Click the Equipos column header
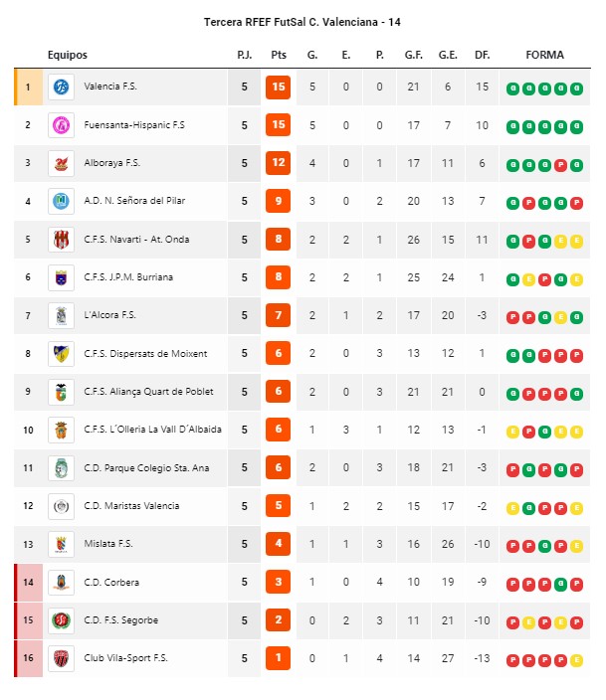The height and width of the screenshot is (700, 606). (68, 55)
